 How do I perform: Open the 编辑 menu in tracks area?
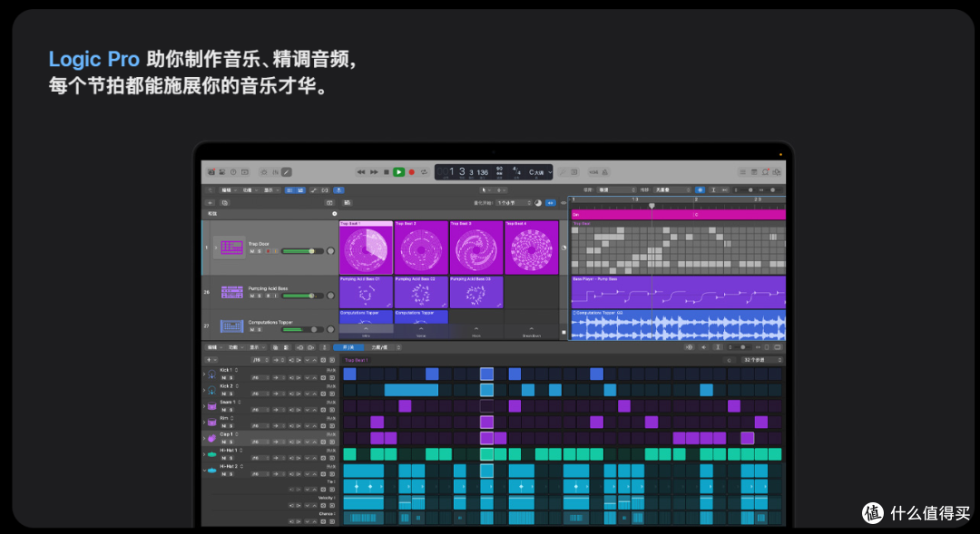coord(228,189)
